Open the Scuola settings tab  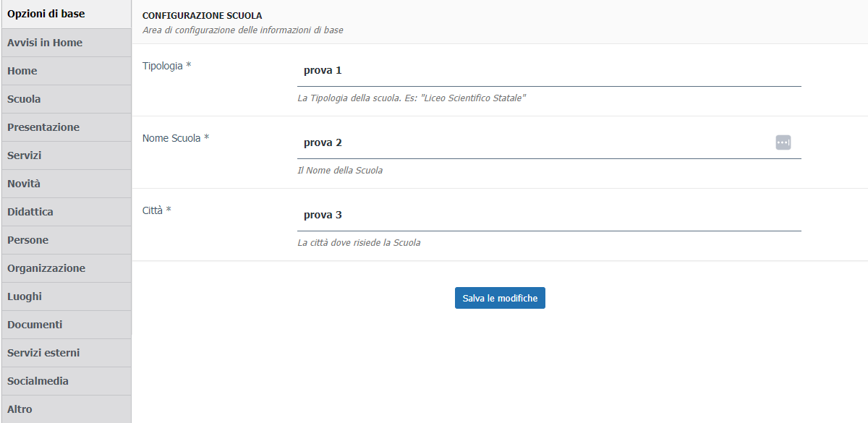pyautogui.click(x=66, y=99)
